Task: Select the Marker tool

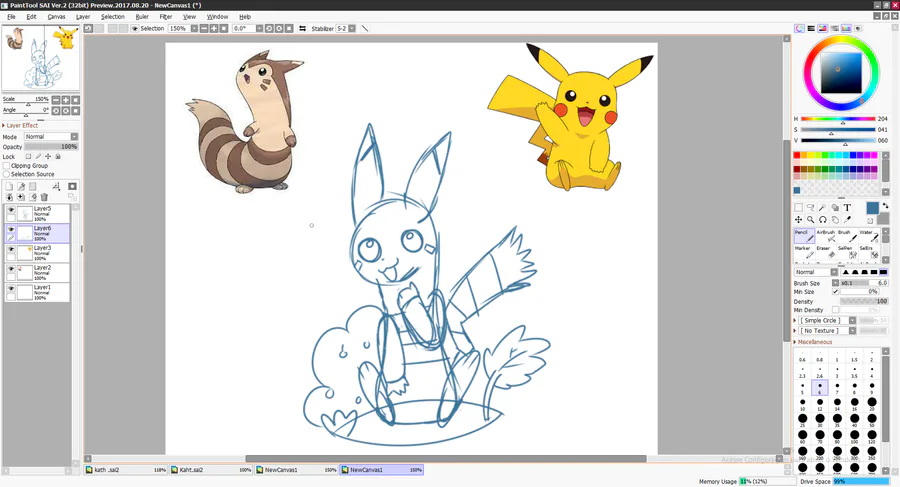Action: [x=804, y=252]
